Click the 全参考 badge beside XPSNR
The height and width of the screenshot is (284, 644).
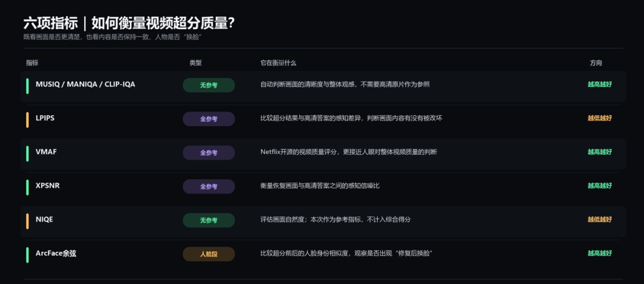pyautogui.click(x=209, y=186)
